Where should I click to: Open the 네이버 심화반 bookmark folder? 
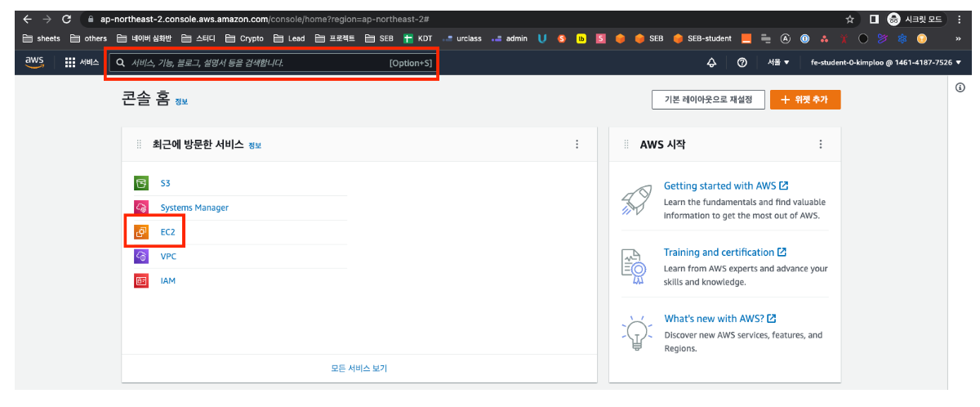[x=145, y=38]
